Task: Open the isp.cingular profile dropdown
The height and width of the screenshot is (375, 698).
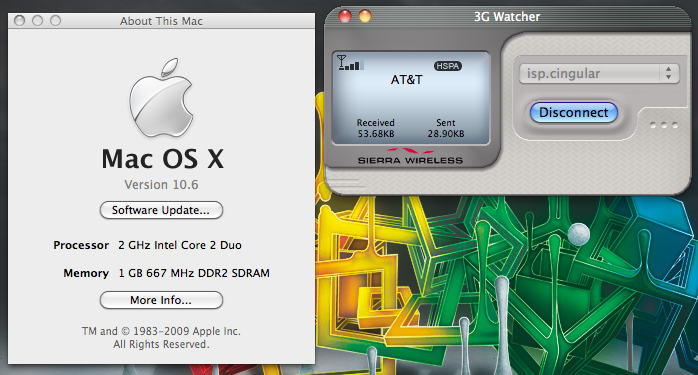Action: 599,73
